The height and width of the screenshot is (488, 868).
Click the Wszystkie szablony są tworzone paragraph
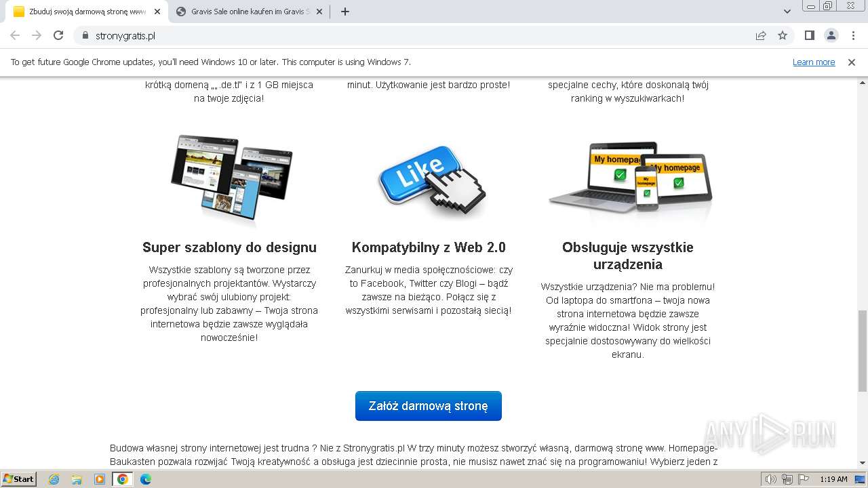pyautogui.click(x=229, y=304)
